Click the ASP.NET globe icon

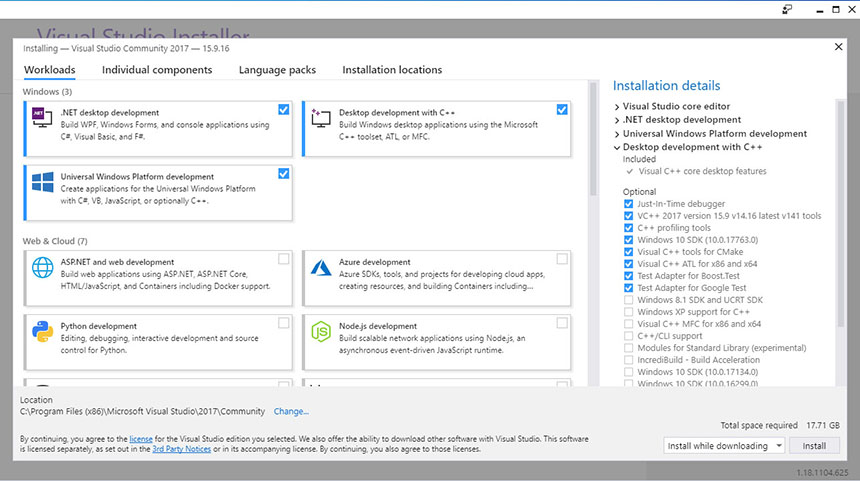43,267
